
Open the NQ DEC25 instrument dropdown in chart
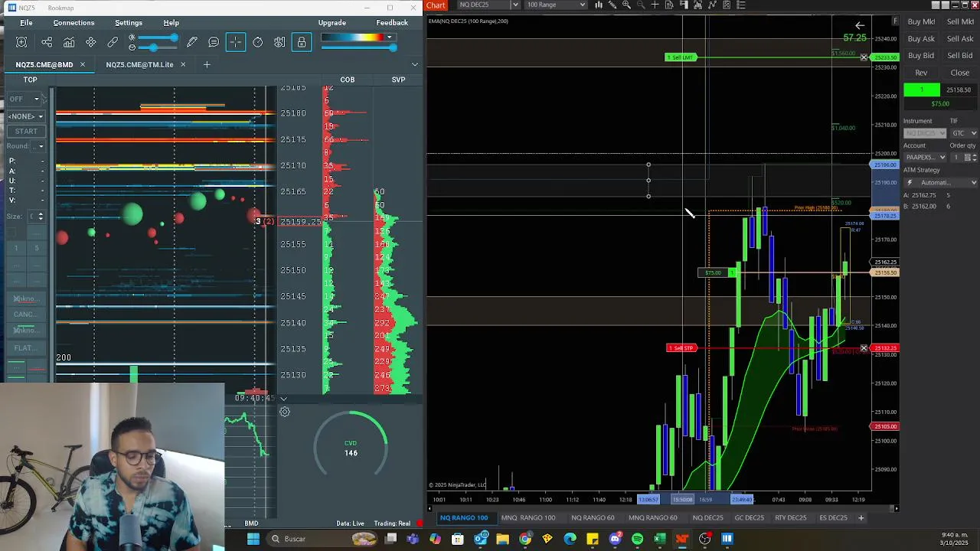pyautogui.click(x=515, y=5)
